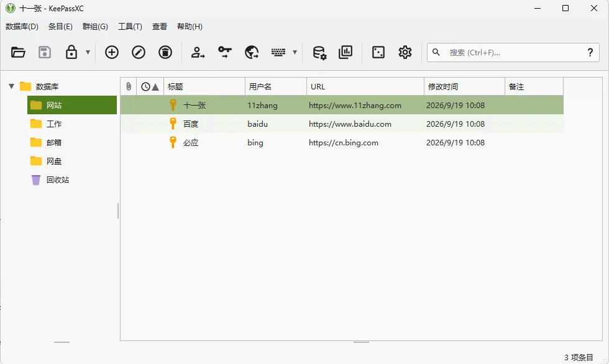
Task: Sort entries by 标题 column
Action: 204,86
